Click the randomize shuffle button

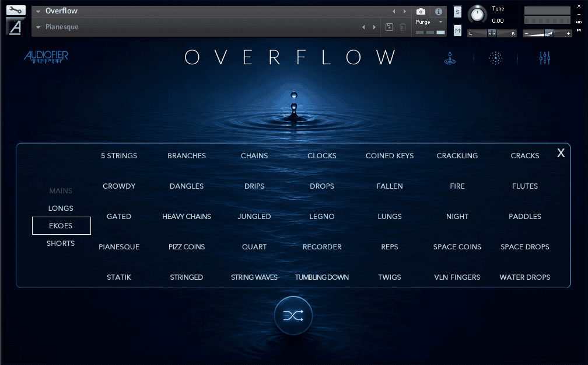coord(293,315)
